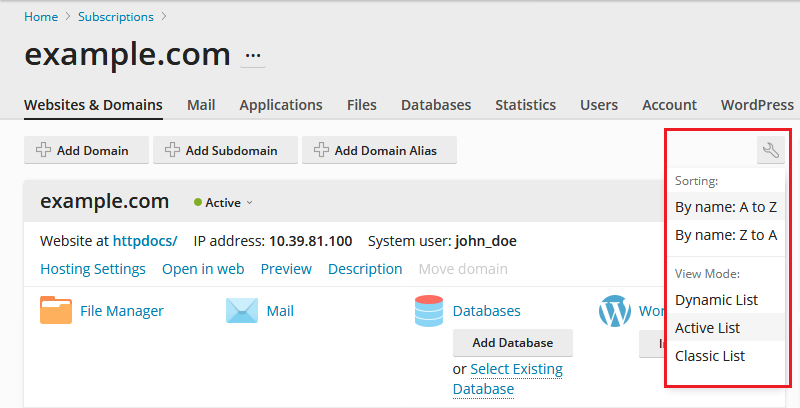Click the WordPress logo icon
Screen dimensions: 800x408
pos(614,311)
